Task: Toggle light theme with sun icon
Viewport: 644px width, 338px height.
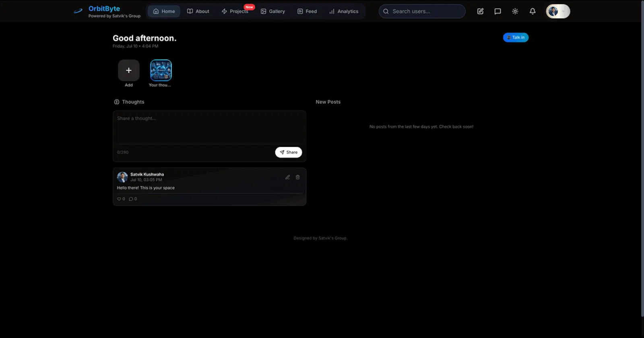Action: point(515,11)
